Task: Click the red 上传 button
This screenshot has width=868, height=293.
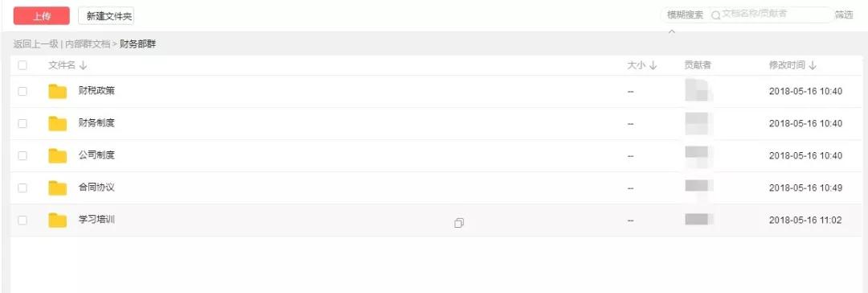Action: pos(42,16)
